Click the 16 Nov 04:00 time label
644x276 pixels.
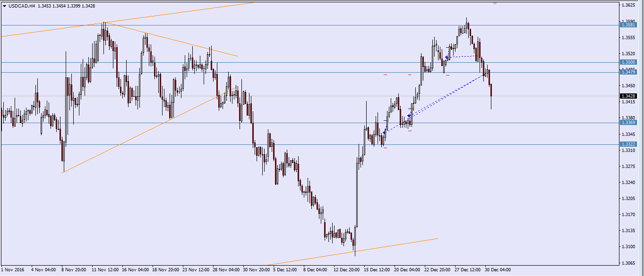(135, 270)
